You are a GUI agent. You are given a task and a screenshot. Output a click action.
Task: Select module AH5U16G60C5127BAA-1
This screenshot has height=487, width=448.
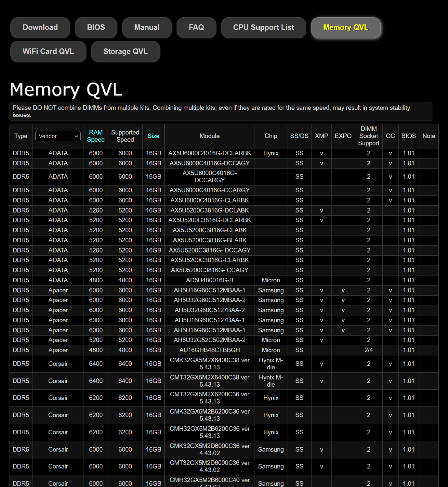point(210,320)
